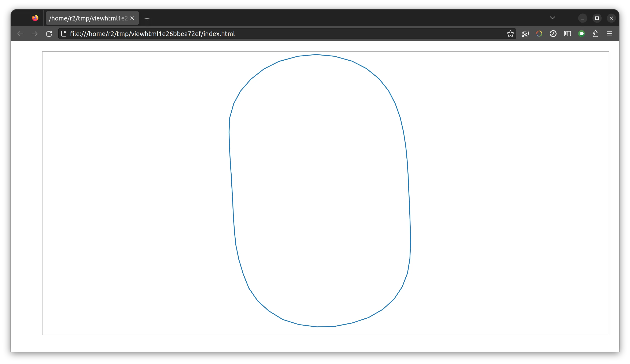630x364 pixels.
Task: Bookmark this page with the star icon
Action: [x=510, y=34]
